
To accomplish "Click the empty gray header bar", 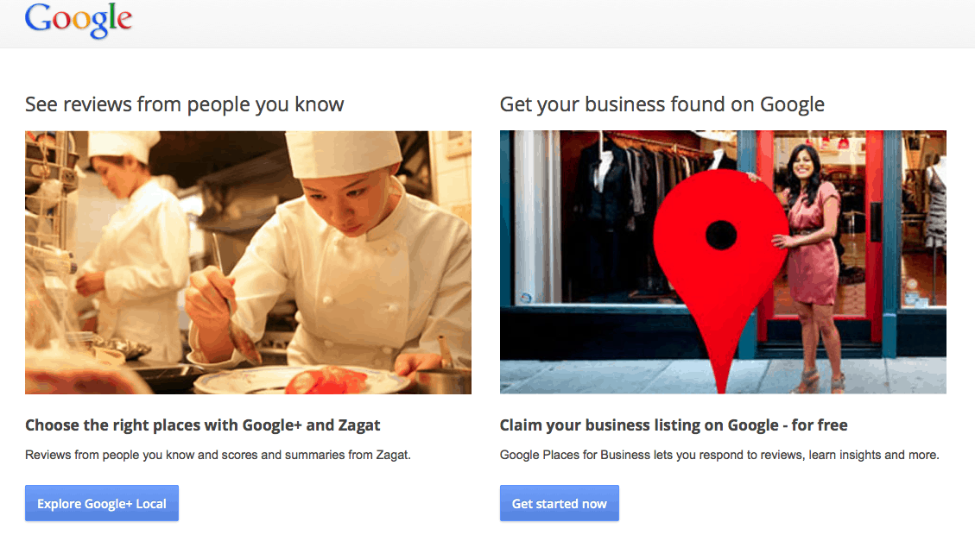I will pos(548,23).
